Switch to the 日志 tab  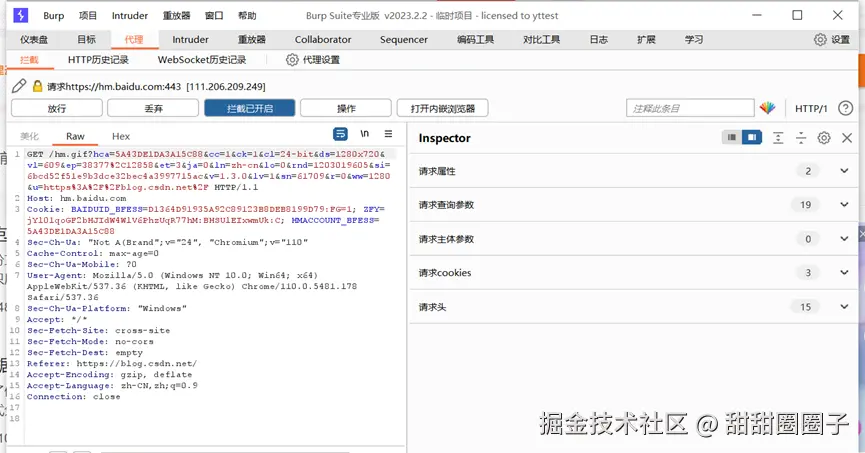tap(599, 39)
